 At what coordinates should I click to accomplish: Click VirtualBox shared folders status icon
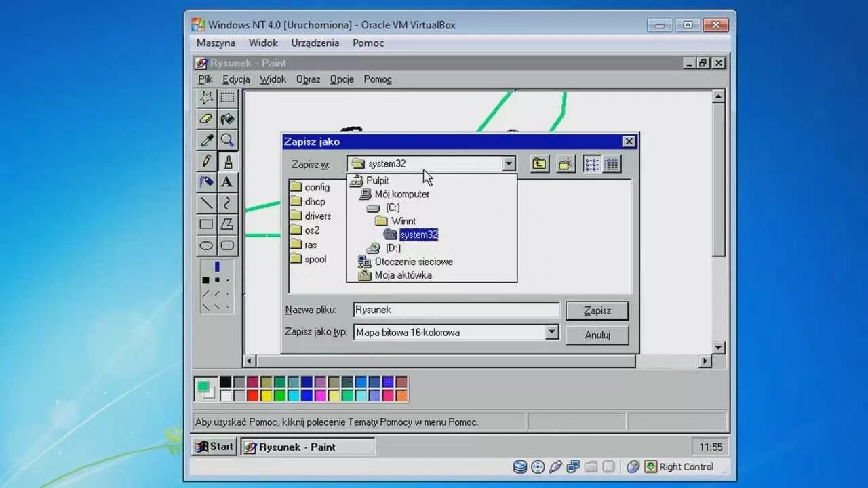(591, 466)
